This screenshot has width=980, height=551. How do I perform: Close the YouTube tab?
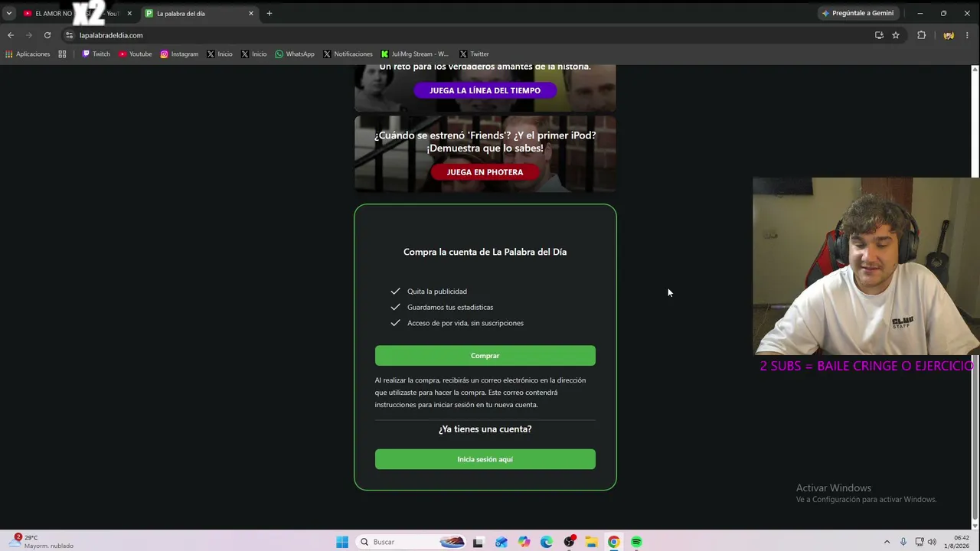click(x=129, y=13)
